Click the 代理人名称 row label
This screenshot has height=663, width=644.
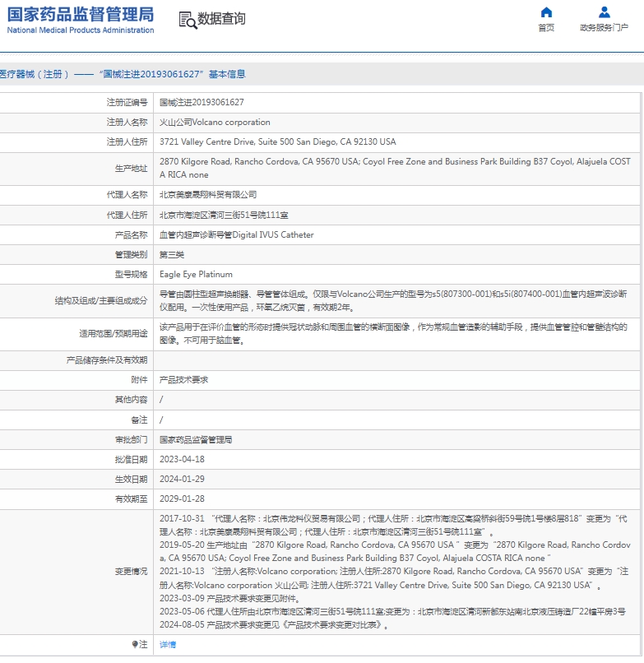(x=127, y=195)
